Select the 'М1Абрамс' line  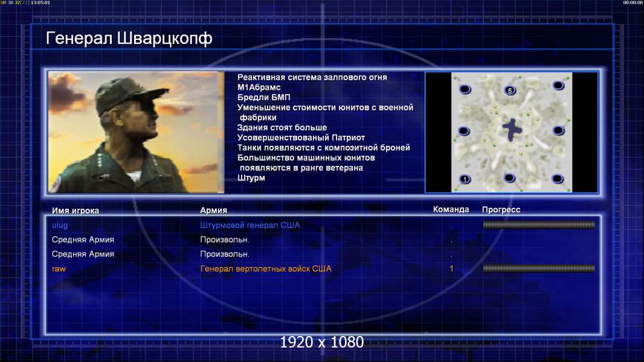click(259, 87)
